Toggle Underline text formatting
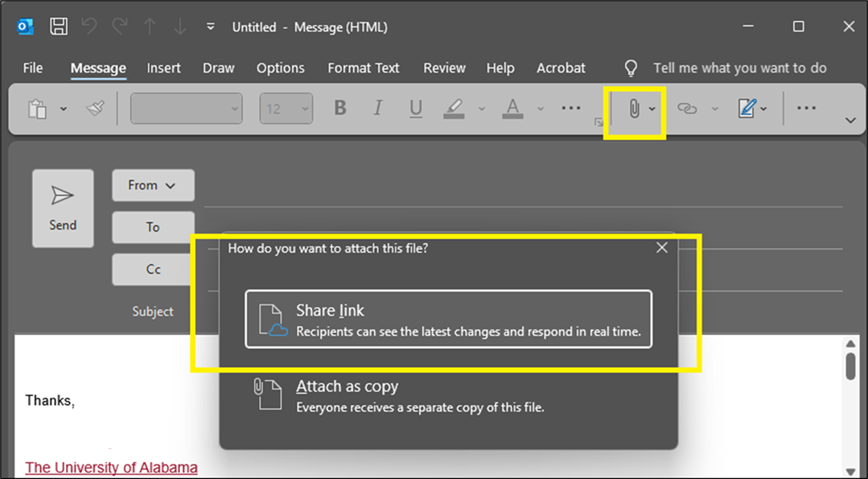Viewport: 868px width, 479px height. click(416, 108)
